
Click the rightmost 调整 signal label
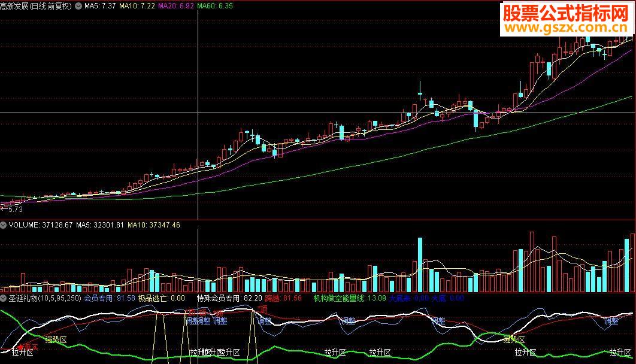coord(611,321)
